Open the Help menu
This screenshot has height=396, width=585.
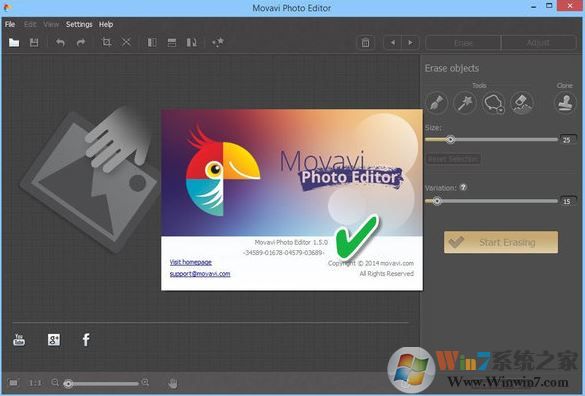click(x=106, y=24)
